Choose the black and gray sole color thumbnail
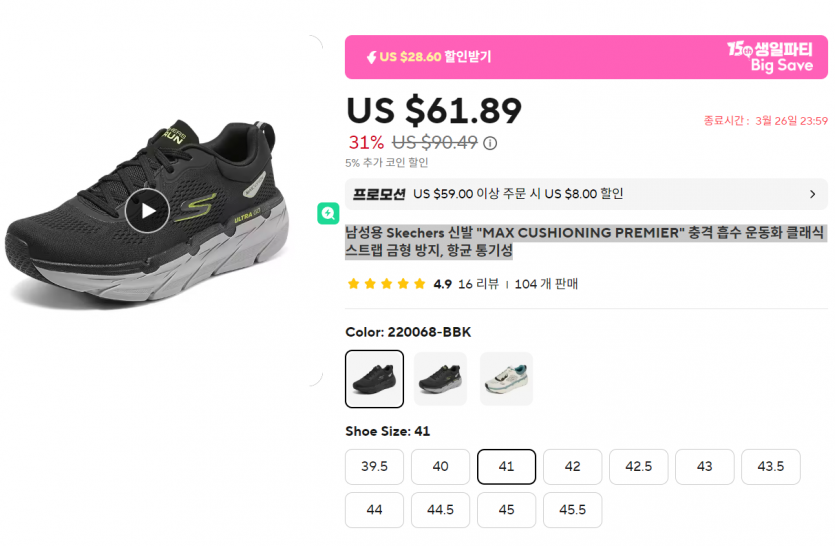The width and height of the screenshot is (835, 546). click(x=440, y=379)
